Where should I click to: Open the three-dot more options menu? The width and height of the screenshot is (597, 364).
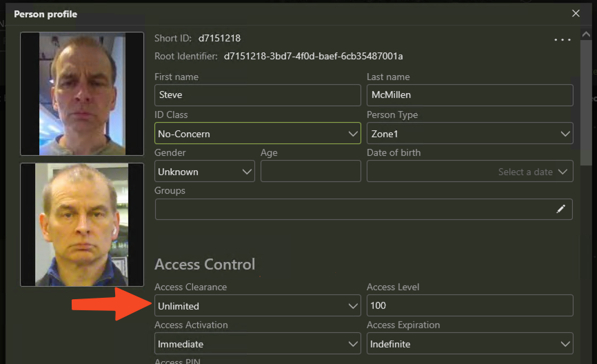click(x=563, y=40)
